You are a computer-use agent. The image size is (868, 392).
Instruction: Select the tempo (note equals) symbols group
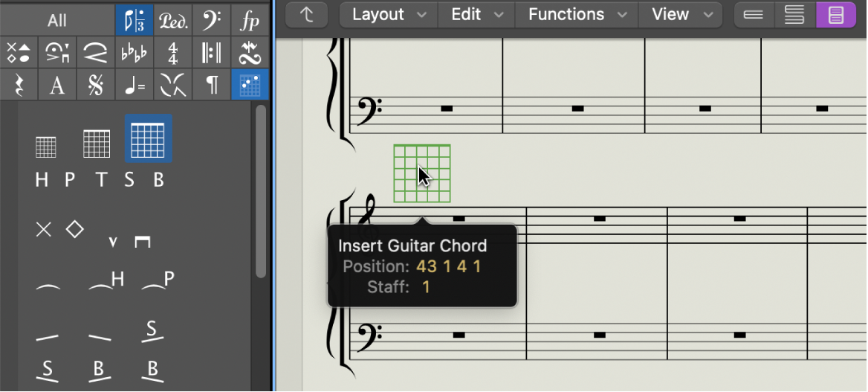[x=135, y=86]
